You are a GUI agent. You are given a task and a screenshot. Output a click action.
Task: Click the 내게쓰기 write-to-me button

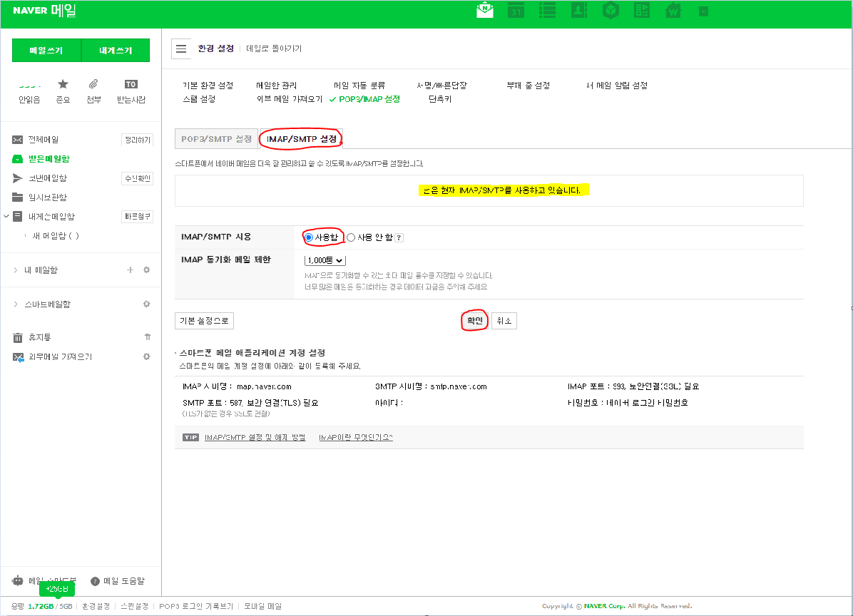click(x=116, y=51)
